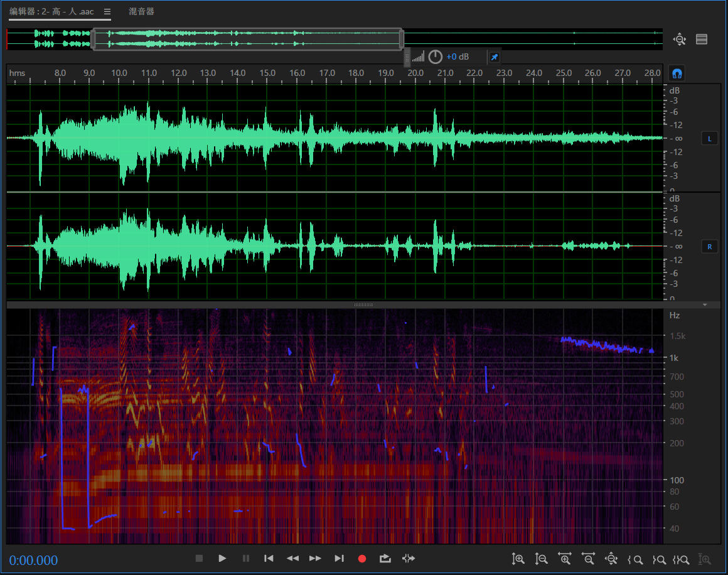Click the dimmed zoom selected track icon
The height and width of the screenshot is (575, 728).
tap(705, 560)
